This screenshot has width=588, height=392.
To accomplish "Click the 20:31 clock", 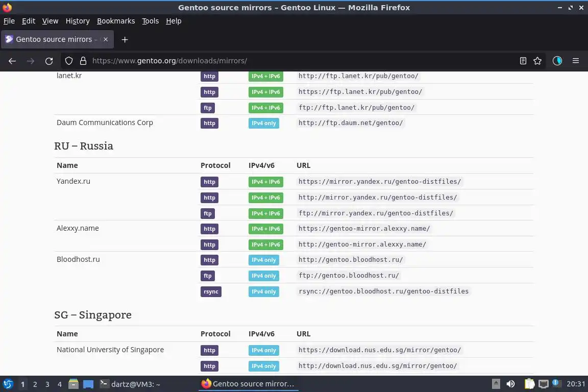I will click(x=576, y=384).
